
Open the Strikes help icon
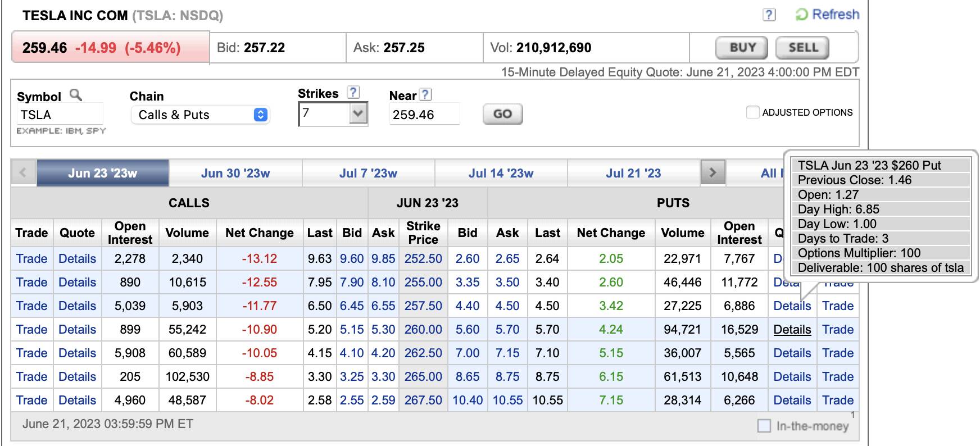coord(353,93)
